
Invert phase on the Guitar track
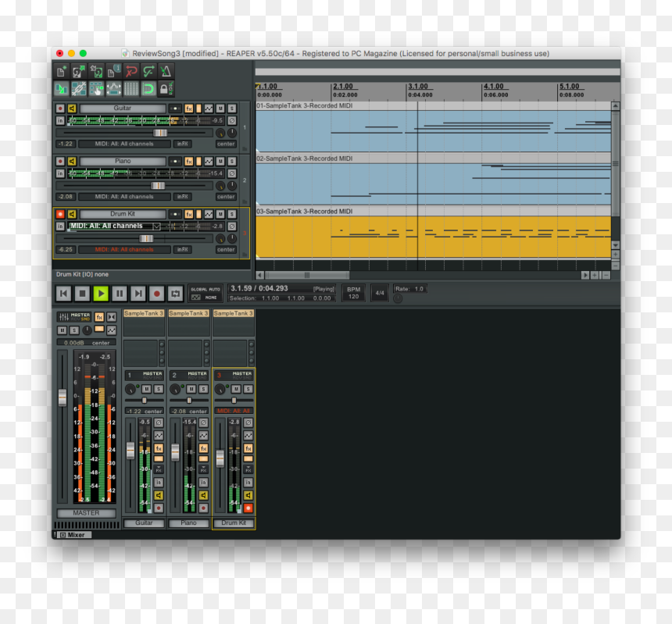pos(232,121)
